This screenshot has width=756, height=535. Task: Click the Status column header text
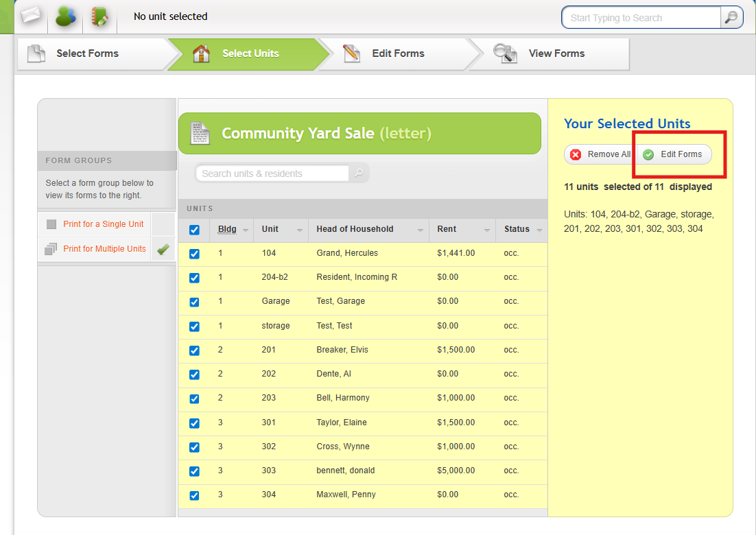517,229
